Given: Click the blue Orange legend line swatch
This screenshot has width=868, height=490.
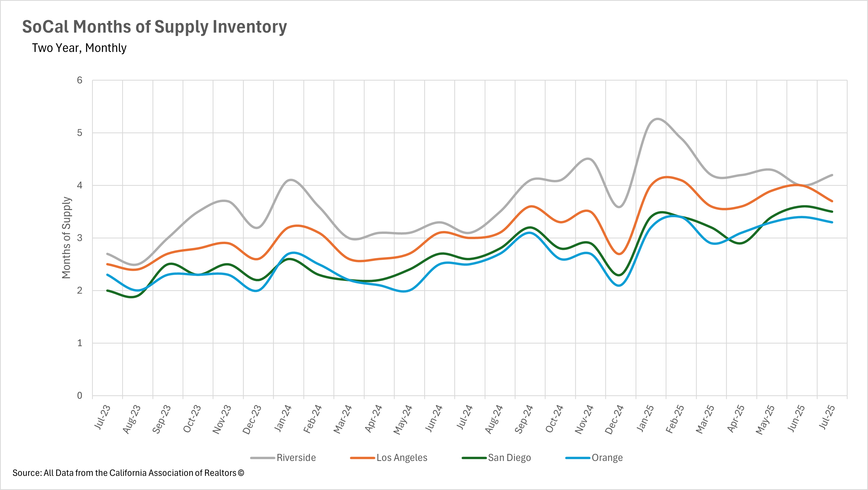Looking at the screenshot, I should coord(577,458).
